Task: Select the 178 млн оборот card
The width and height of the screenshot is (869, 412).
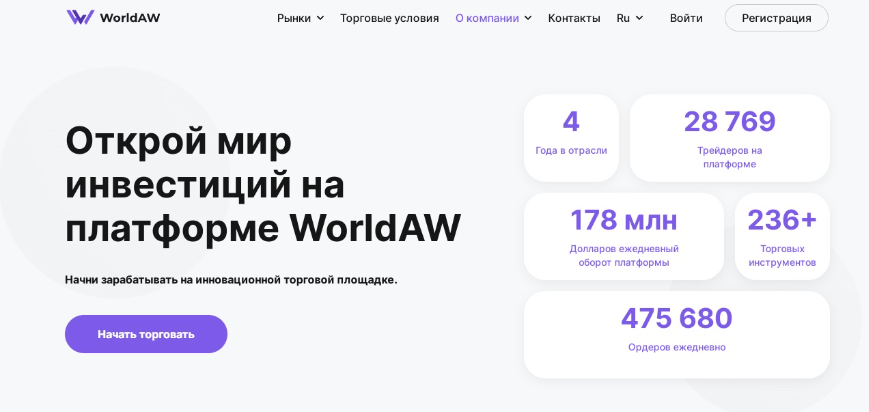Action: click(x=623, y=236)
